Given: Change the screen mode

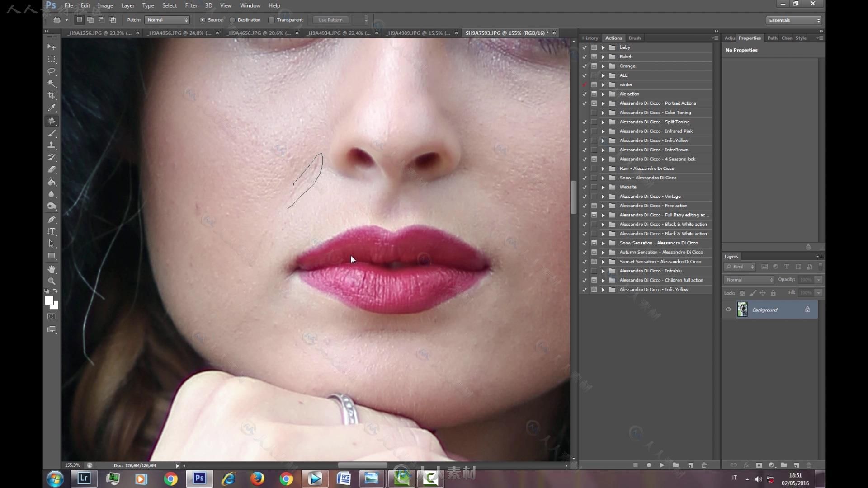Looking at the screenshot, I should click(x=52, y=330).
